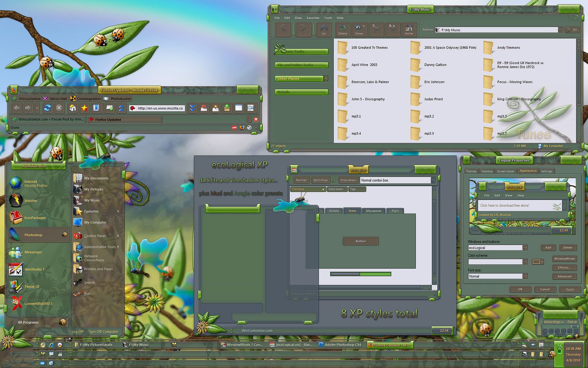The image size is (588, 368).
Task: Select the Judas Priest folder icon
Action: coord(415,99)
